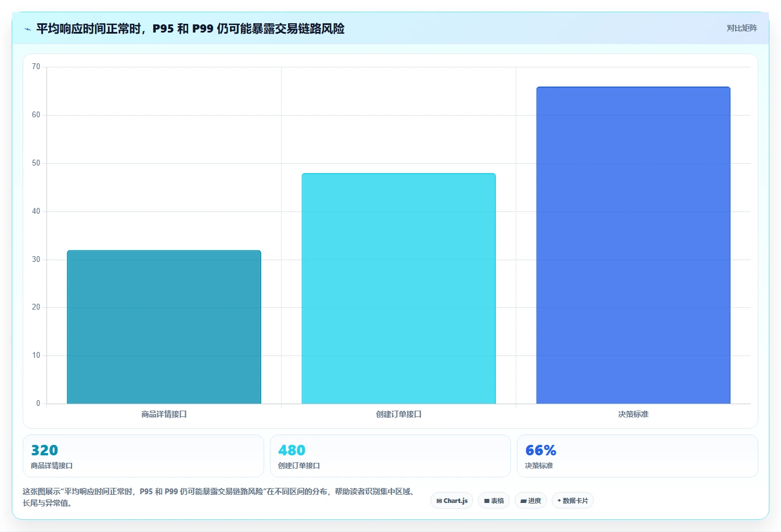Click the x-axis label 决策标准
Viewport: 781px width, 532px height.
(x=633, y=414)
